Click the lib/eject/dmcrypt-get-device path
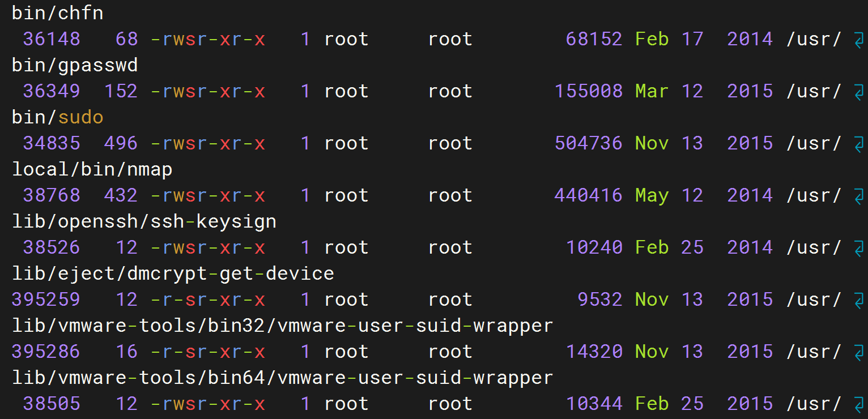The width and height of the screenshot is (868, 419). tap(173, 274)
